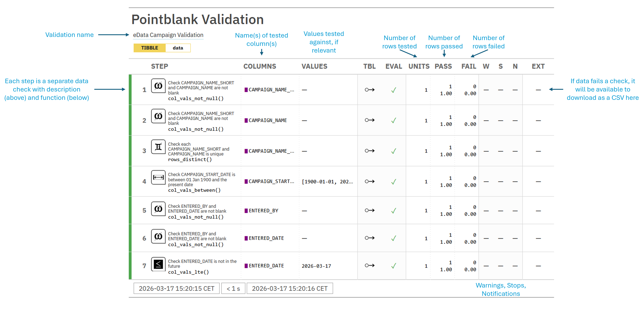Click the eData Campaign Validation title
The height and width of the screenshot is (312, 644).
pyautogui.click(x=168, y=35)
